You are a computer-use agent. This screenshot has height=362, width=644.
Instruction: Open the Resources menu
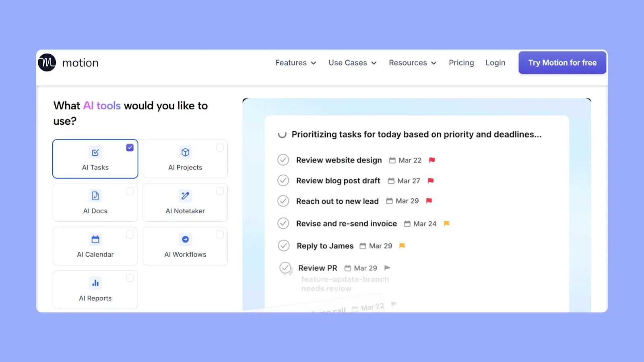tap(413, 63)
